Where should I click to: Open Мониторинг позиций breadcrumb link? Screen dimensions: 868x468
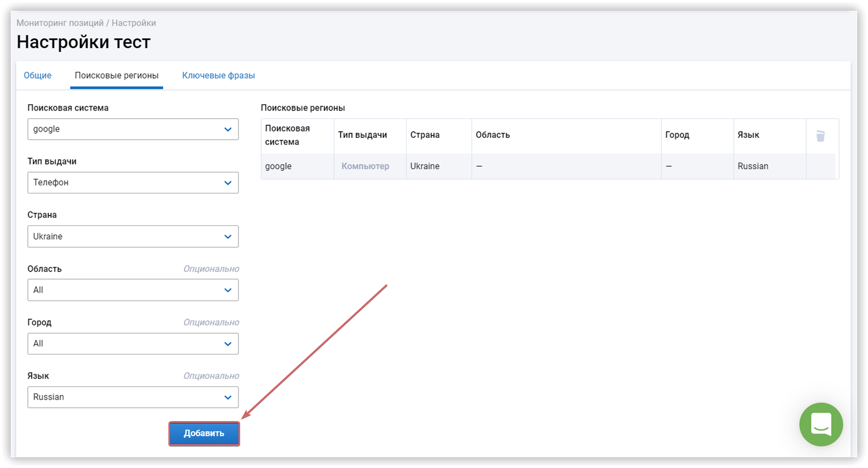tap(60, 23)
